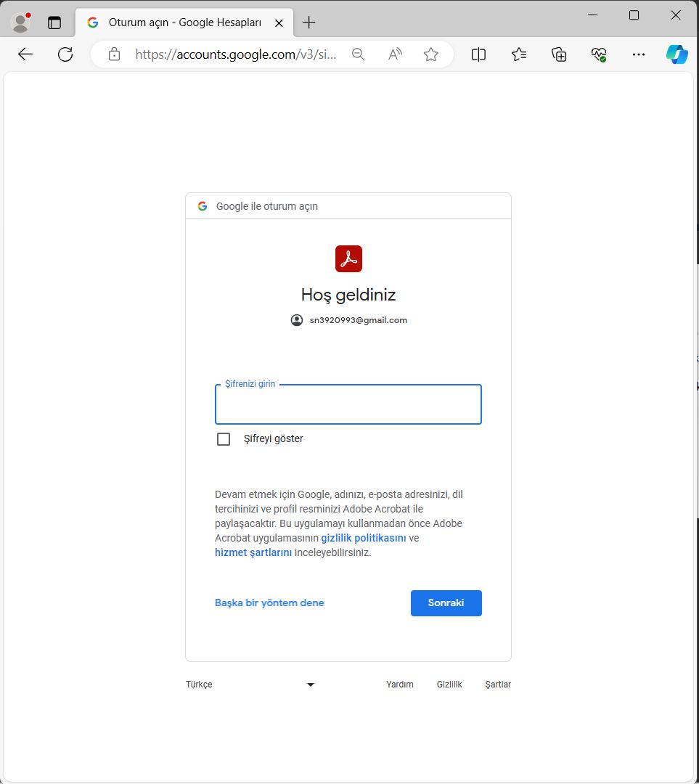The height and width of the screenshot is (784, 699).
Task: Open the Settings and more menu
Action: [x=638, y=54]
